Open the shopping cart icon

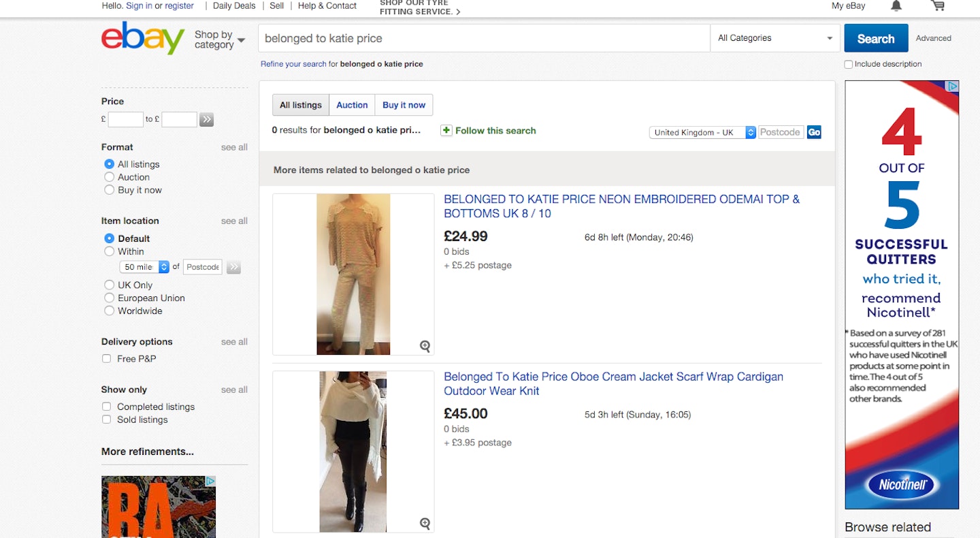point(938,6)
